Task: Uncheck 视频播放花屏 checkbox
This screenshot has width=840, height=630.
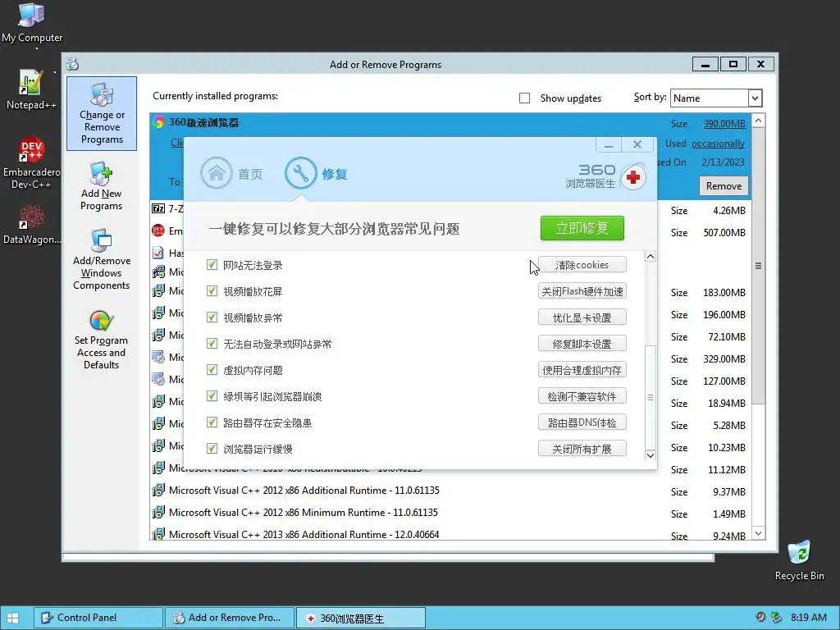Action: coord(212,291)
